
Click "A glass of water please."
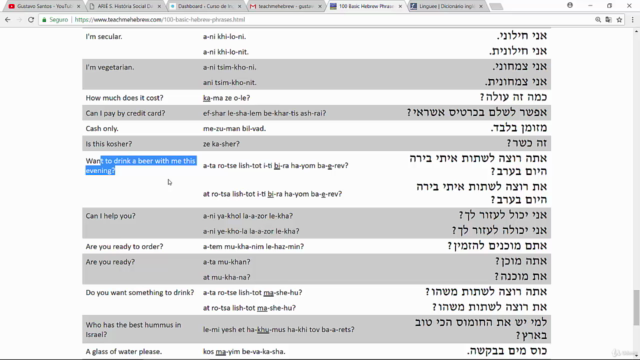pyautogui.click(x=124, y=351)
